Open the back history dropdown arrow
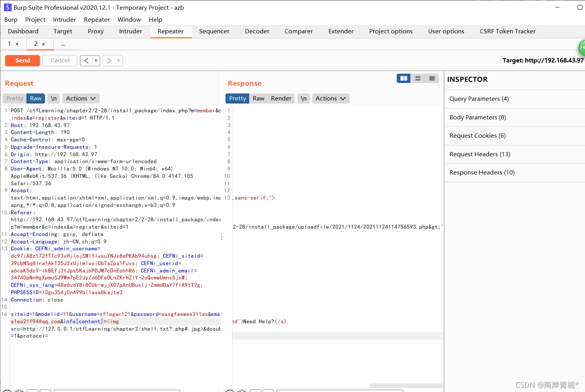Screen dimensions: 585x392 [96, 60]
